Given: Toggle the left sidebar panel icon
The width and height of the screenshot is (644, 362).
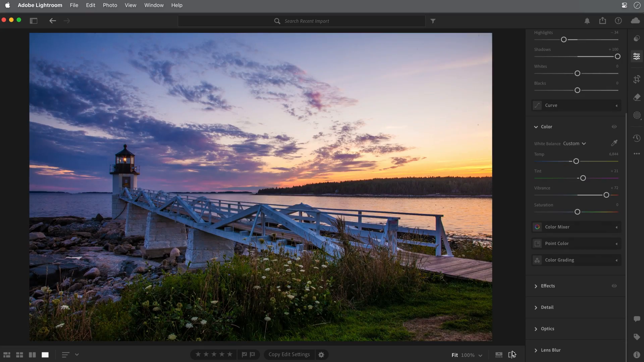Looking at the screenshot, I should pyautogui.click(x=34, y=21).
